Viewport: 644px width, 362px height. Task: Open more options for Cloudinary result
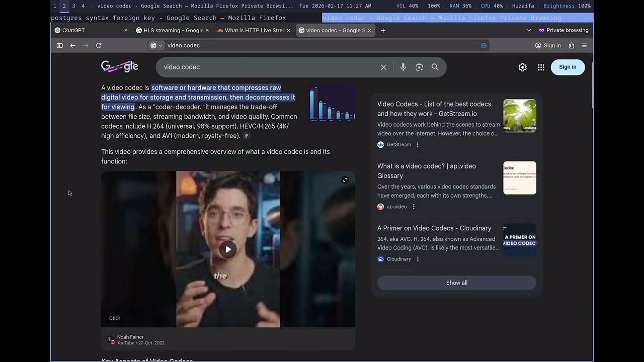pyautogui.click(x=418, y=259)
